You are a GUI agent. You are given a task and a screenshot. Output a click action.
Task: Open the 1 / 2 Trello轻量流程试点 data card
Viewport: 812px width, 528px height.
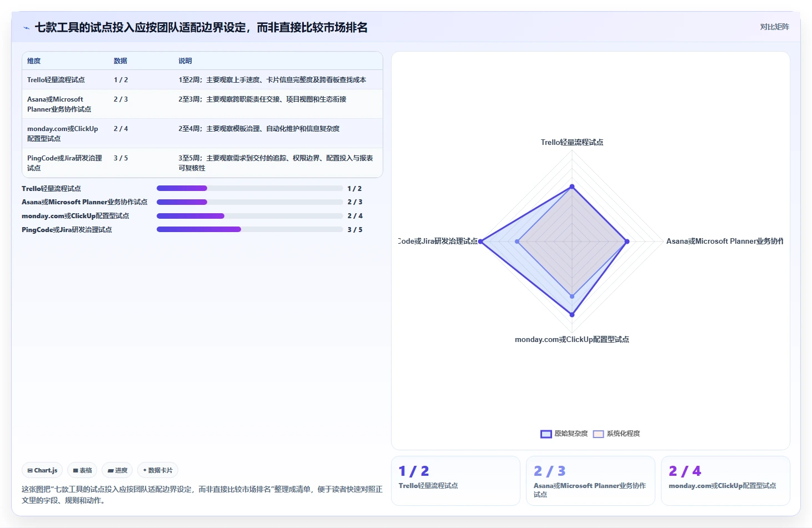pyautogui.click(x=455, y=481)
